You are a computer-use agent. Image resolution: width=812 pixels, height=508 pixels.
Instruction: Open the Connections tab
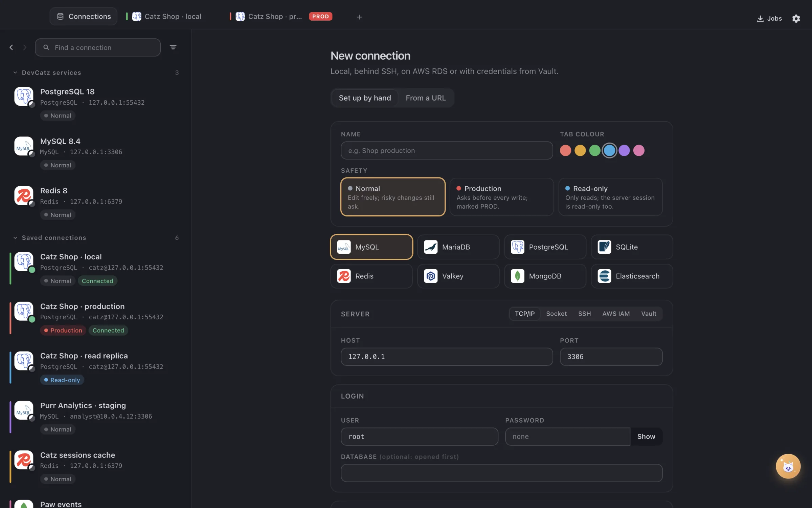pyautogui.click(x=83, y=16)
